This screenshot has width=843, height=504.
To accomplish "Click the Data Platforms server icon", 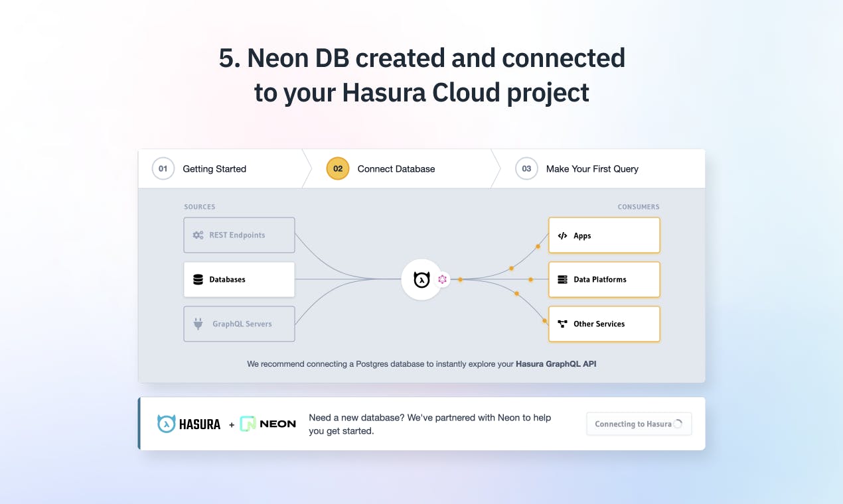I will coord(562,279).
